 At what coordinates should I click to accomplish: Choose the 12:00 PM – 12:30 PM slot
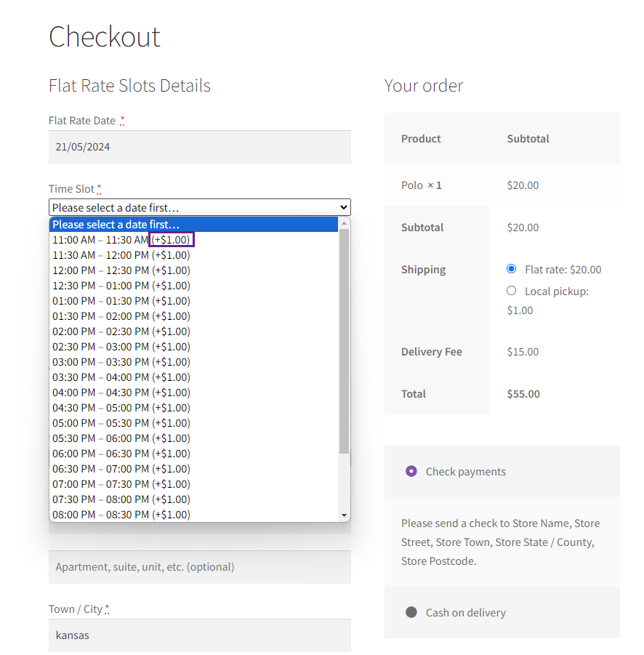tap(194, 270)
